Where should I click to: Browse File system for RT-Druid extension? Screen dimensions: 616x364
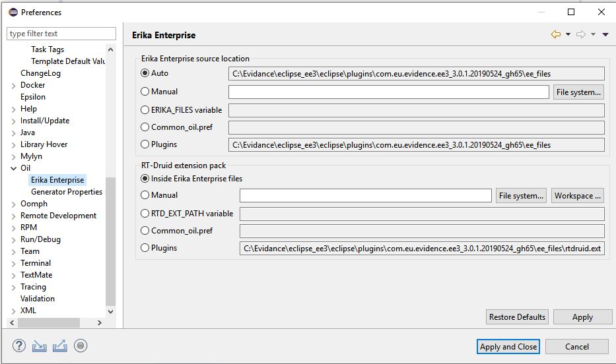tap(521, 195)
